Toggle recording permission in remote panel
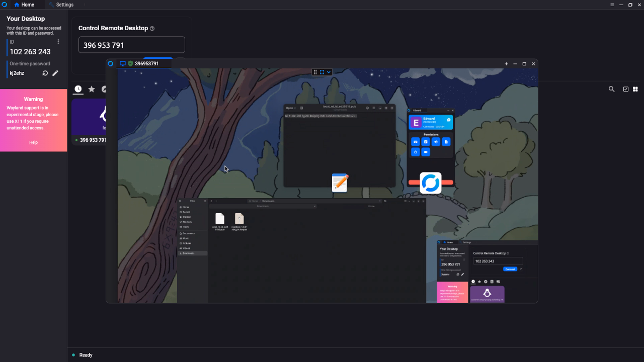 tap(426, 152)
